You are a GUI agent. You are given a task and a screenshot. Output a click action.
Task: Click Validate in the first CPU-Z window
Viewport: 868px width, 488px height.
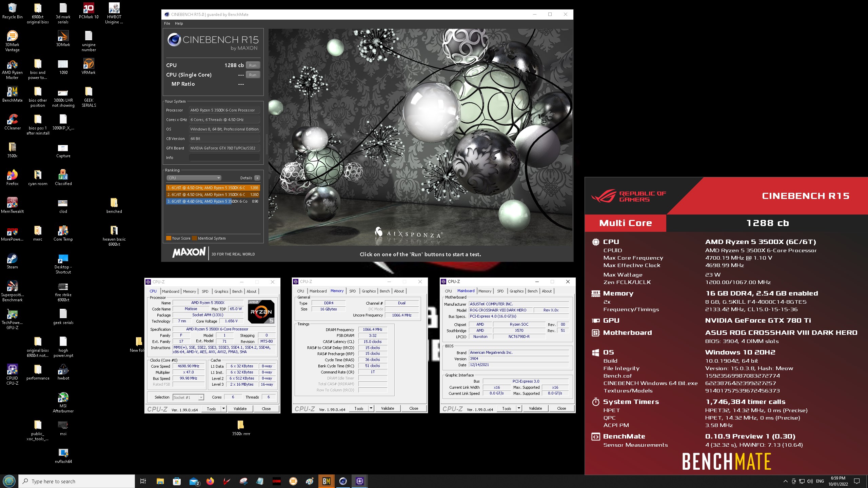[240, 409]
